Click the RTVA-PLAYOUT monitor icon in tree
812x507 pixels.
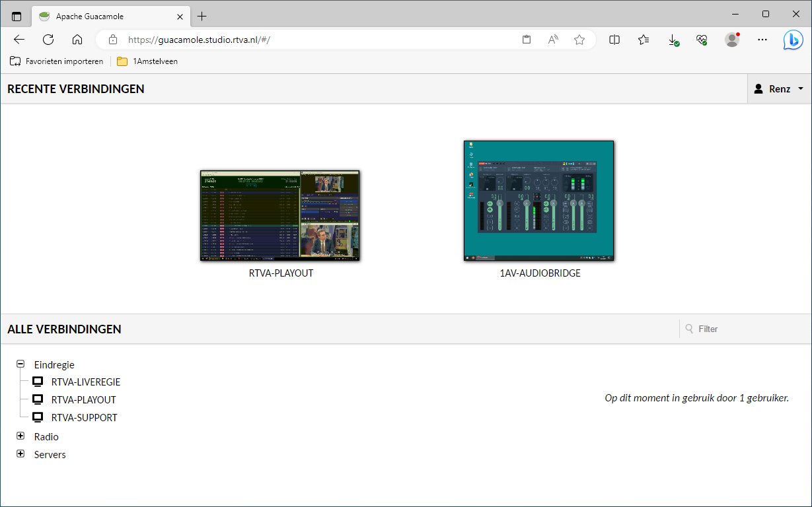[x=38, y=399]
